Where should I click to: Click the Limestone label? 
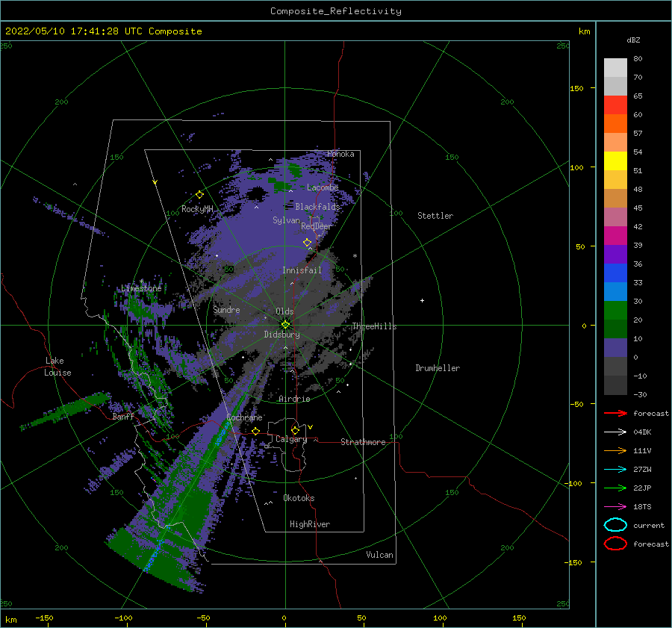tap(141, 288)
